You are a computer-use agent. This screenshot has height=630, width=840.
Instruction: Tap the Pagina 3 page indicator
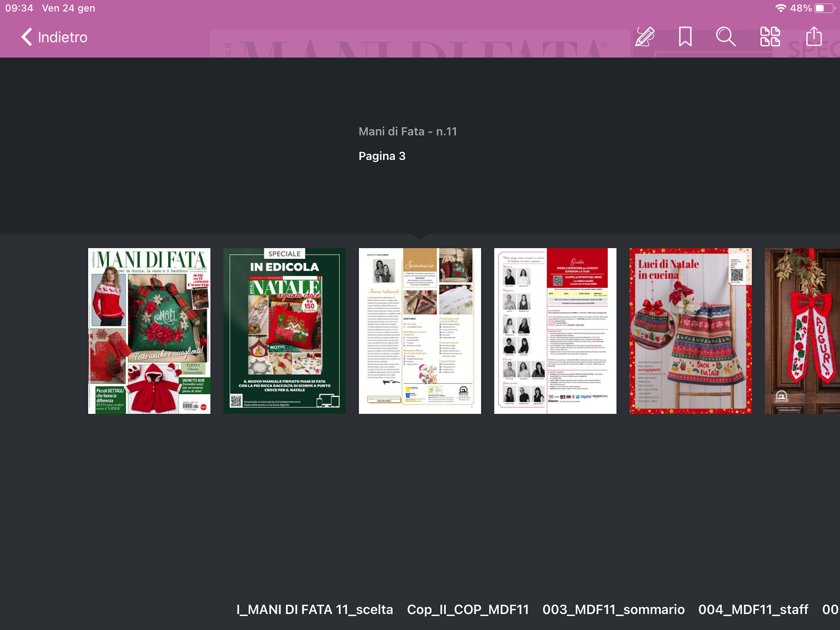[382, 156]
